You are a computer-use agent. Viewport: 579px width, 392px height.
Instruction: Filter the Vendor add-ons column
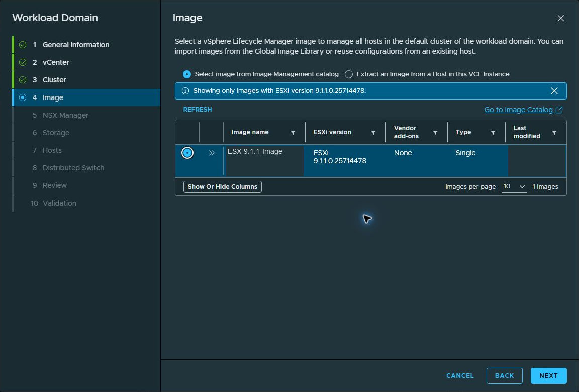pos(435,133)
